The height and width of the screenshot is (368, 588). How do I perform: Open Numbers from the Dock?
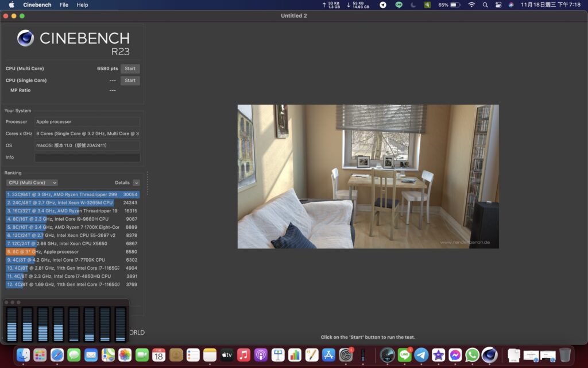(295, 355)
